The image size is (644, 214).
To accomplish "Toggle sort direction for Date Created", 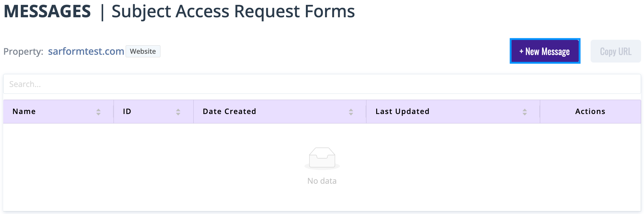I will (351, 111).
